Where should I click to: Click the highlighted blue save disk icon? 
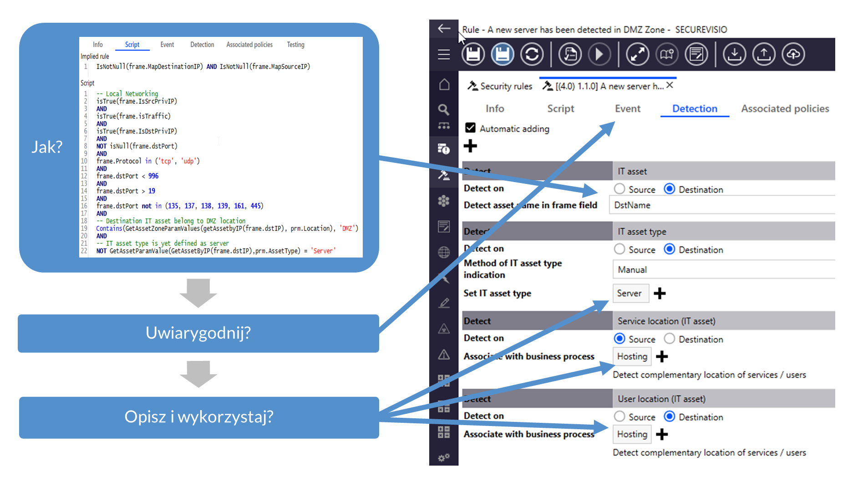tap(503, 55)
